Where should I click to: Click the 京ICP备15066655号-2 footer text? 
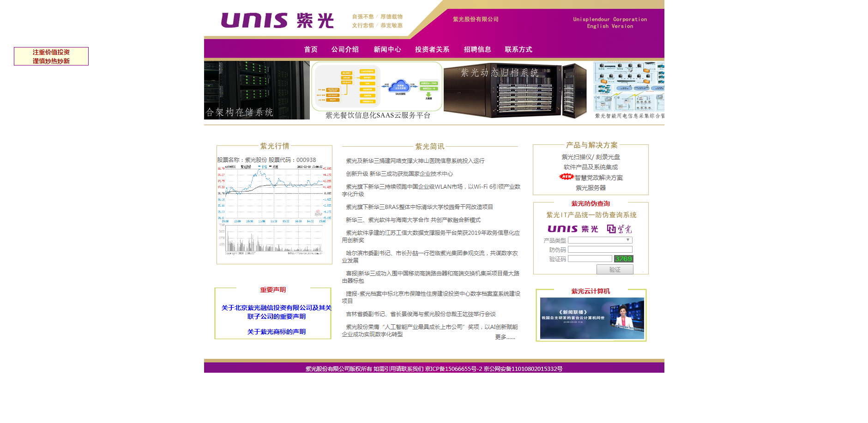[x=453, y=369]
